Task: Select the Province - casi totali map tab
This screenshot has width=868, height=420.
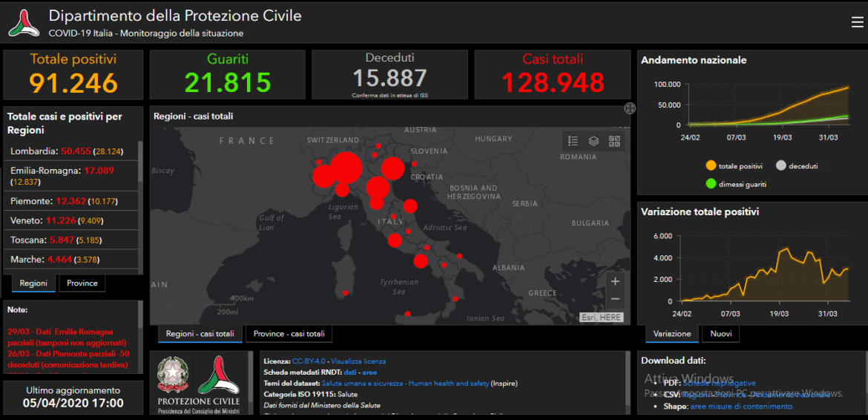Action: tap(289, 334)
